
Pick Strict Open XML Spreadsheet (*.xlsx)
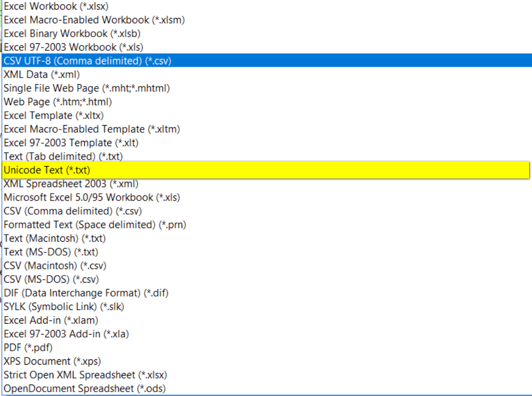pyautogui.click(x=267, y=375)
